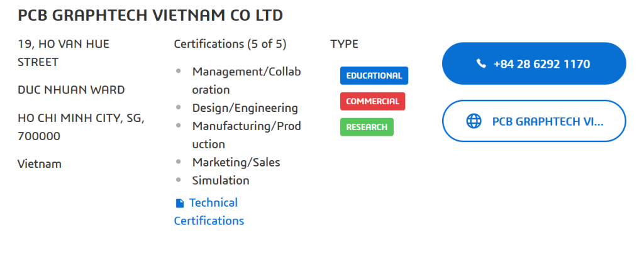Select the blue EDUCATIONAL tag
Image resolution: width=644 pixels, height=257 pixels.
(x=374, y=75)
